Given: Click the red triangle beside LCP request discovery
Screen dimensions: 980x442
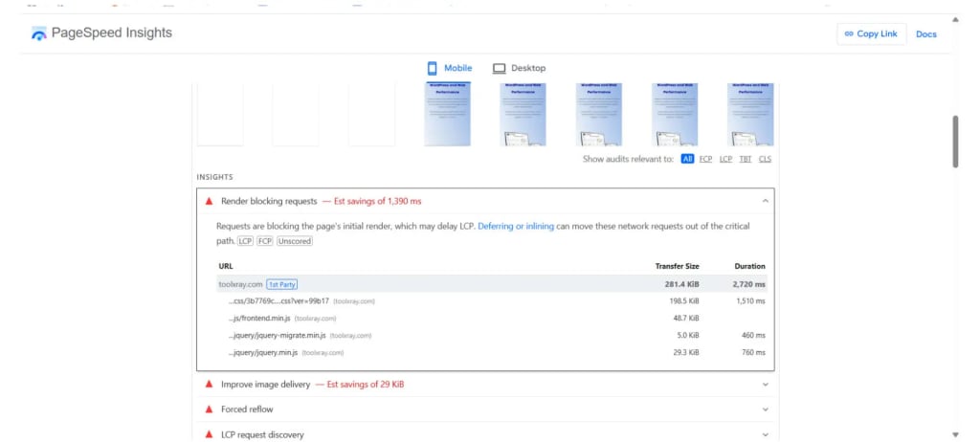Looking at the screenshot, I should [209, 434].
